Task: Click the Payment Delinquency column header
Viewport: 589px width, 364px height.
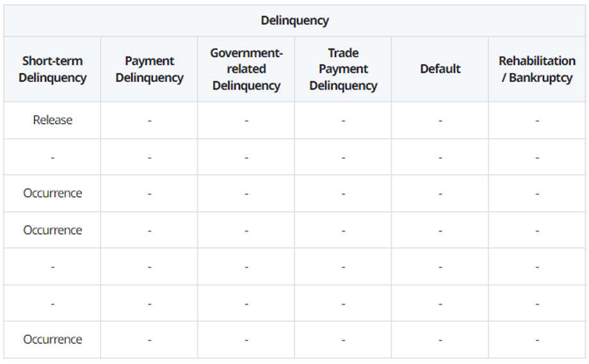Action: pyautogui.click(x=149, y=69)
